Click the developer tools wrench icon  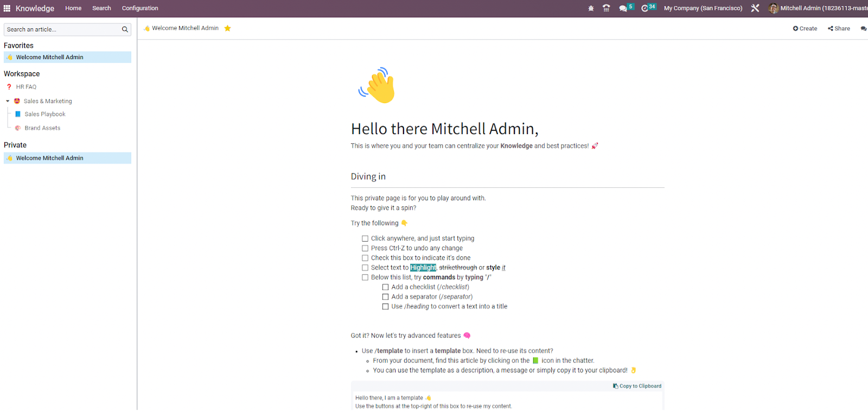755,8
